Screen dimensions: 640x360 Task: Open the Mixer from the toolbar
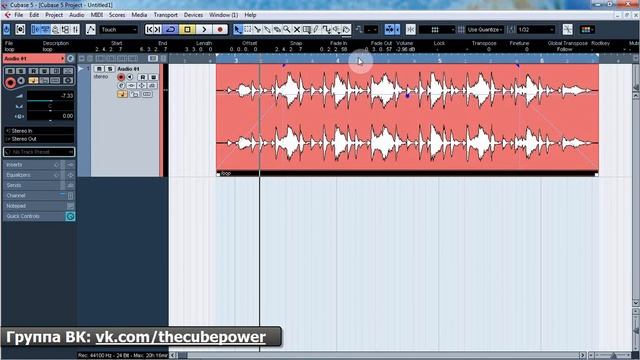coord(76,29)
